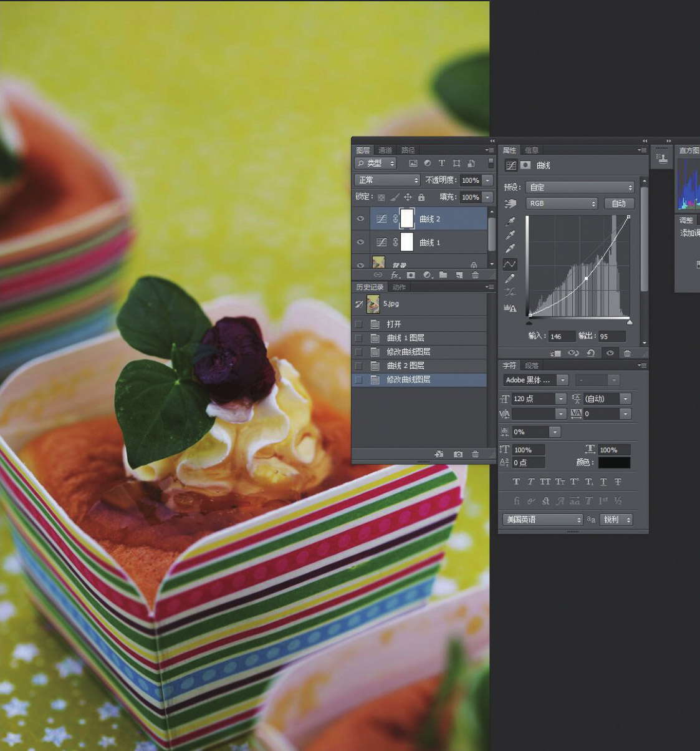The height and width of the screenshot is (751, 700).
Task: Click the camera new snapshot icon in History
Action: (x=458, y=454)
